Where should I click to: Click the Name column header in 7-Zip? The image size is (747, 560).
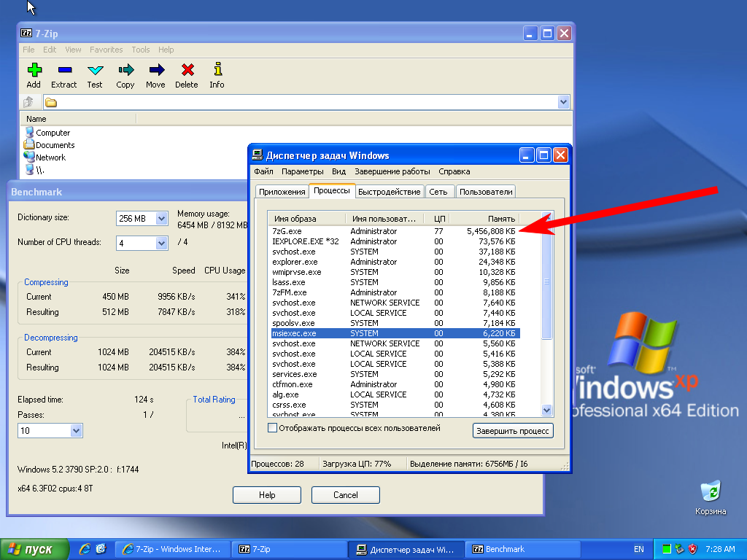tap(79, 119)
